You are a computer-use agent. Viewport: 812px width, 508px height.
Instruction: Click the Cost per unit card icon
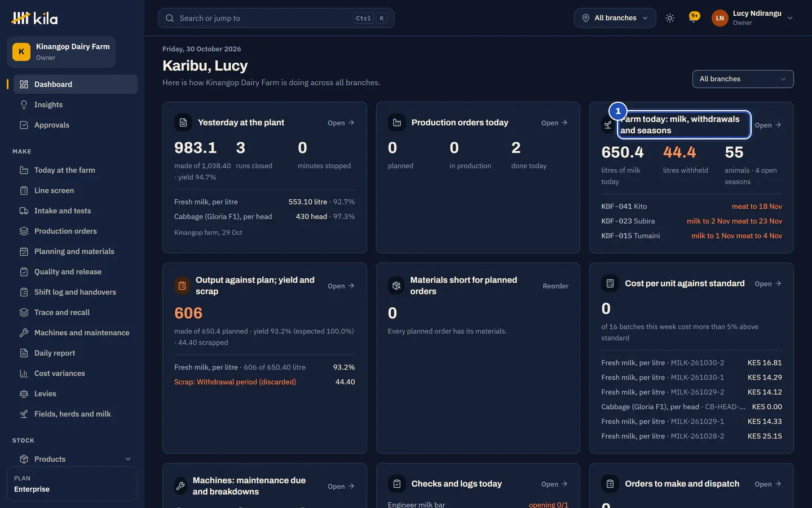610,283
